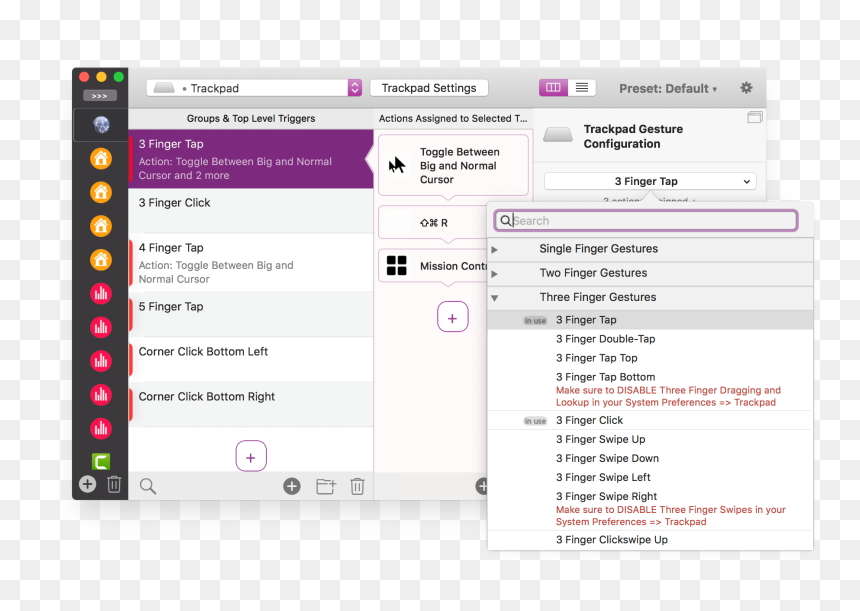The image size is (860, 611).
Task: Select the Corner Click Bottom Right trigger
Action: [251, 404]
